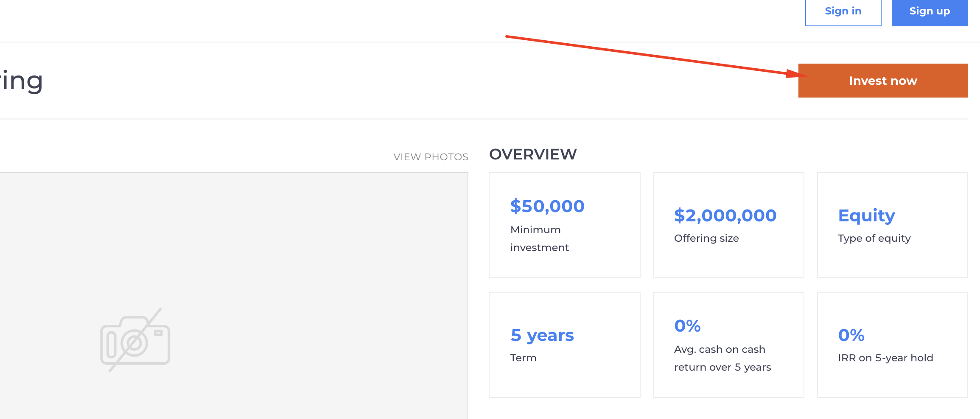The image size is (980, 419).
Task: Click the Type of equity label
Action: tap(874, 238)
